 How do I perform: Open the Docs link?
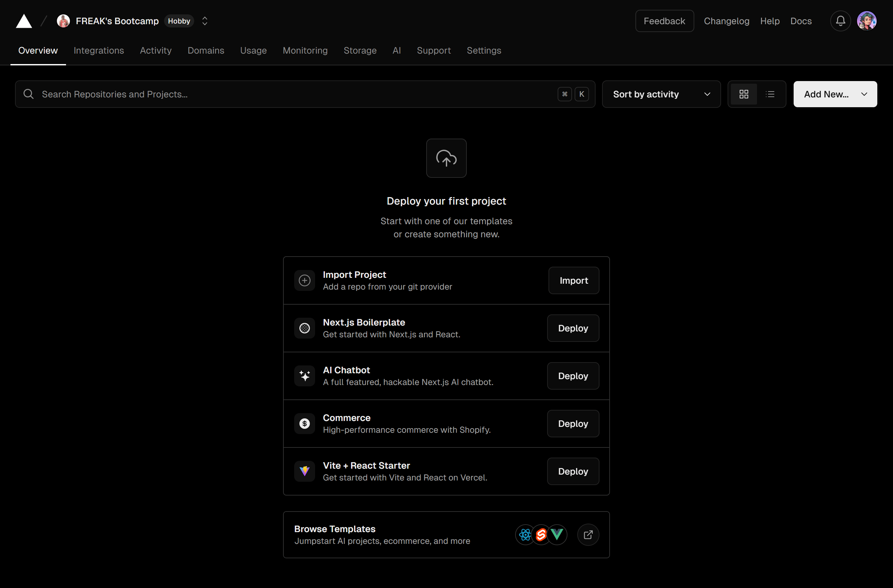pyautogui.click(x=801, y=21)
